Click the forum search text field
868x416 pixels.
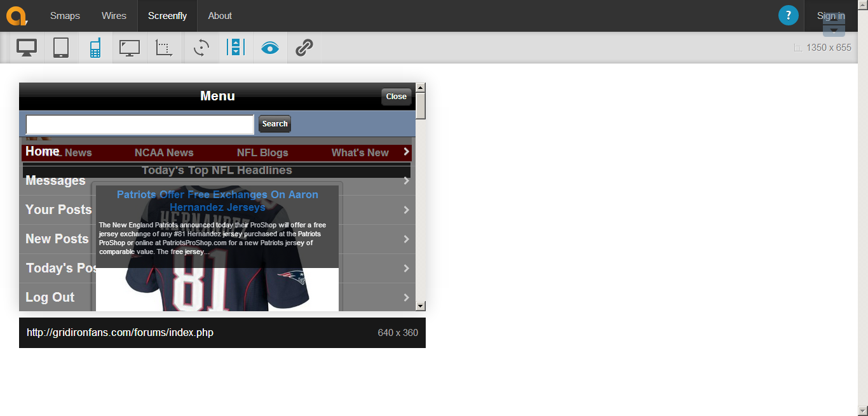click(x=140, y=124)
